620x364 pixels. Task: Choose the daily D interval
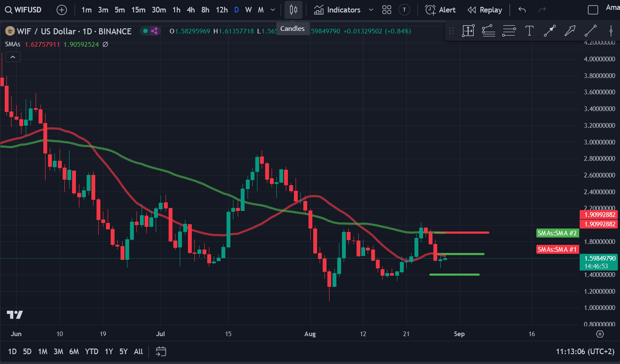tap(236, 10)
